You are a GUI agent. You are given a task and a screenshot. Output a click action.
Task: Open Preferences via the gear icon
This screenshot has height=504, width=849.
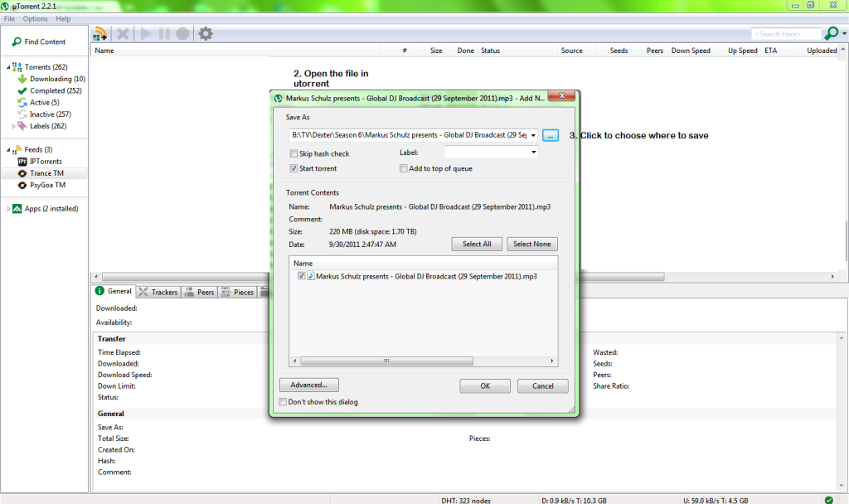pos(206,33)
